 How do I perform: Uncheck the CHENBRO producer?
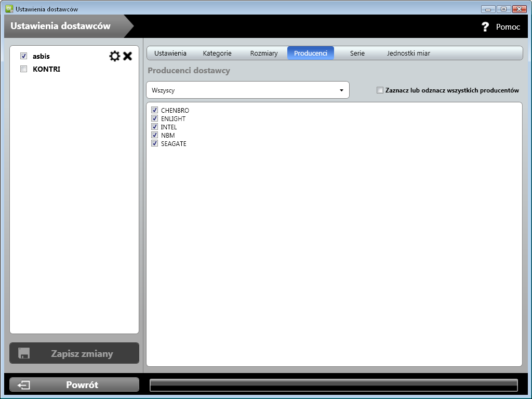[155, 110]
